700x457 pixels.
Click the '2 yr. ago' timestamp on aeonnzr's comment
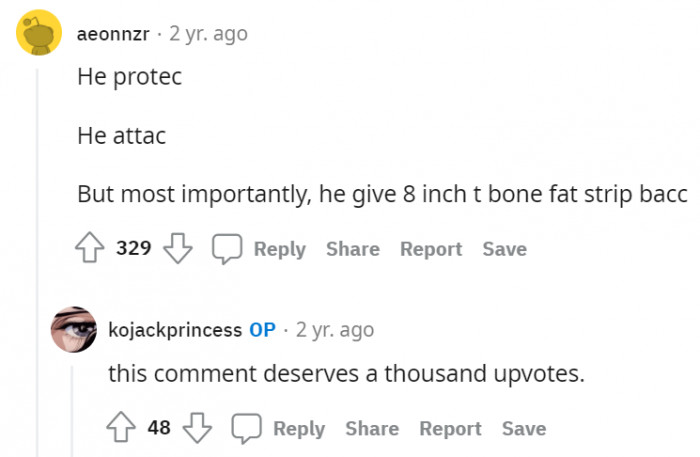(x=208, y=34)
